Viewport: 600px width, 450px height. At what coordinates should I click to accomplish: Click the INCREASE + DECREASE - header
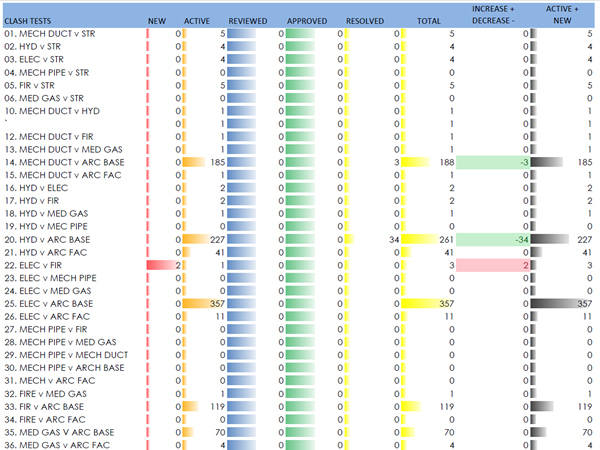coord(495,14)
